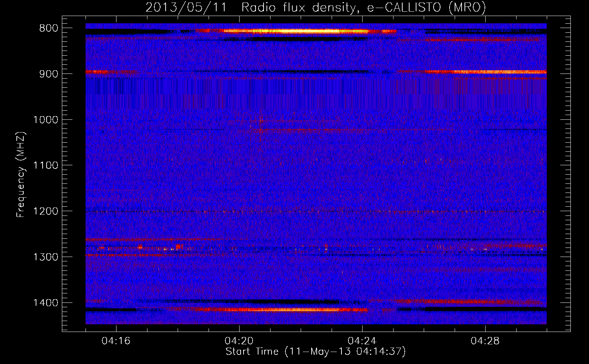Click the 1400 frequency tick label
Viewport: 589px width, 364px height.
[46, 303]
